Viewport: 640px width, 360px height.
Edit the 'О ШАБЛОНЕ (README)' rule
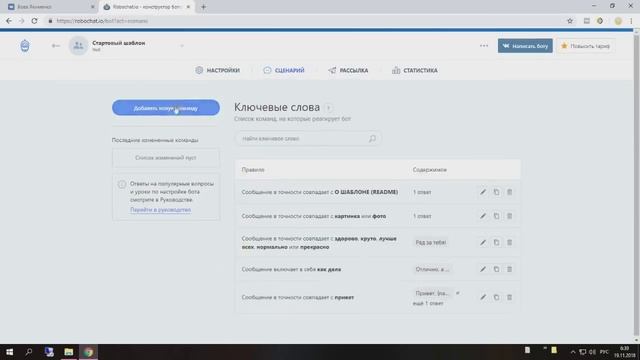[483, 192]
